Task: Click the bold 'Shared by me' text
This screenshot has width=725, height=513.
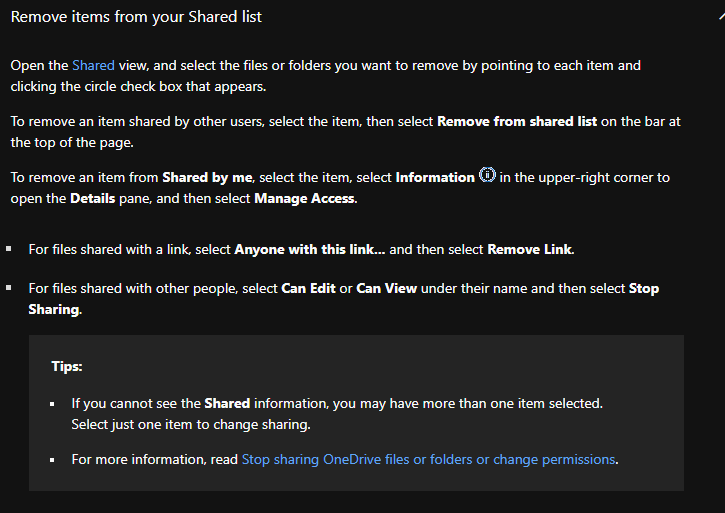Action: pyautogui.click(x=207, y=178)
